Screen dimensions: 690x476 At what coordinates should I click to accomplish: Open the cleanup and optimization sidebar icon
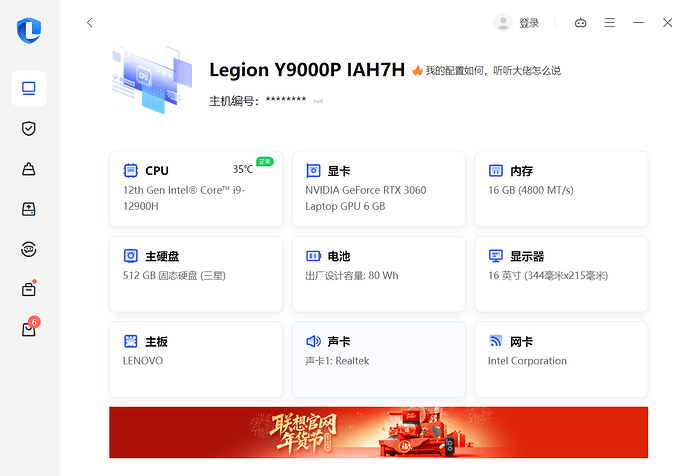pos(29,169)
